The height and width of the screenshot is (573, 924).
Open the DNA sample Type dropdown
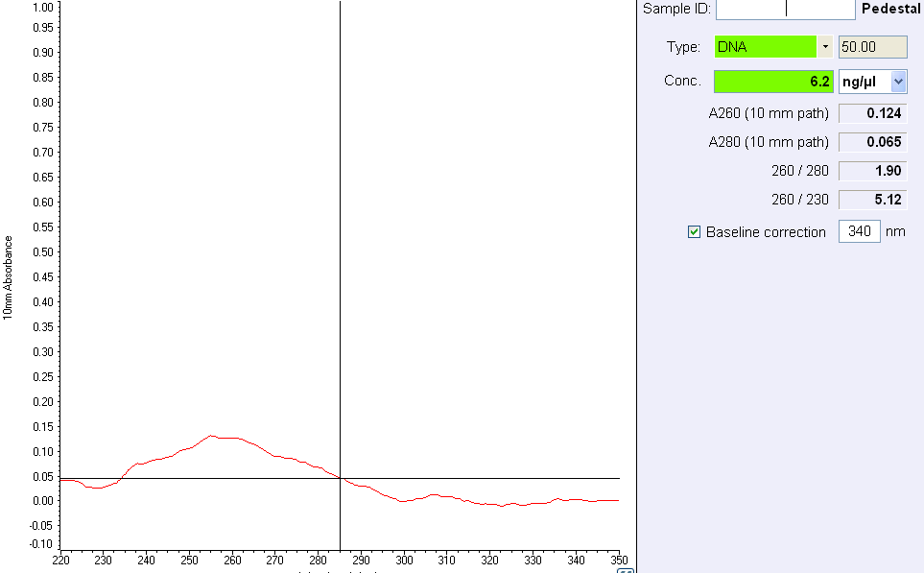(x=824, y=47)
